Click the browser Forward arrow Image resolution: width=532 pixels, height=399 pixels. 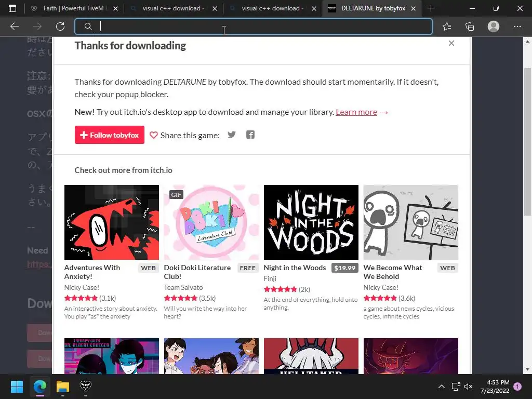[x=37, y=26]
